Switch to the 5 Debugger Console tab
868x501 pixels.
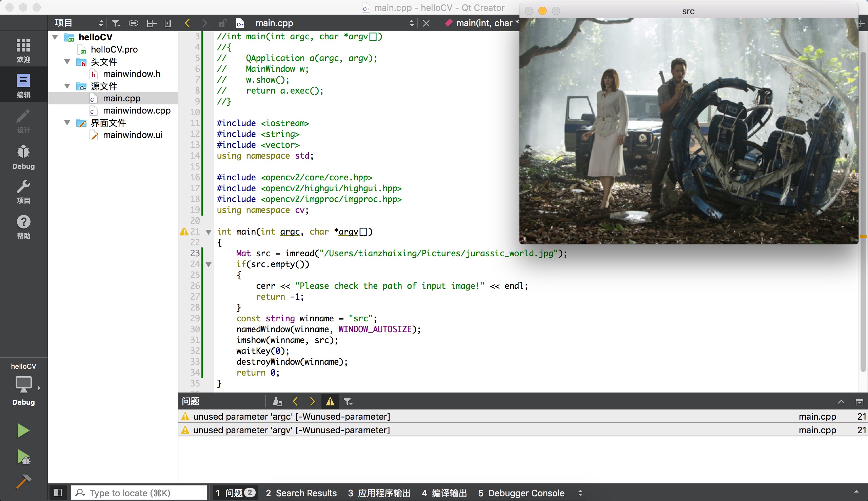point(521,493)
